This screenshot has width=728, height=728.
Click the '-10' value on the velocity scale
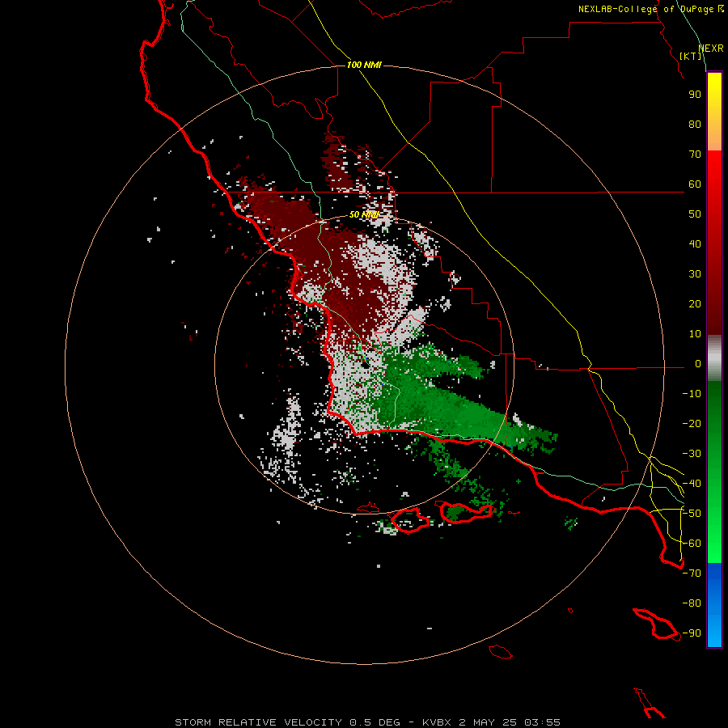tap(692, 394)
